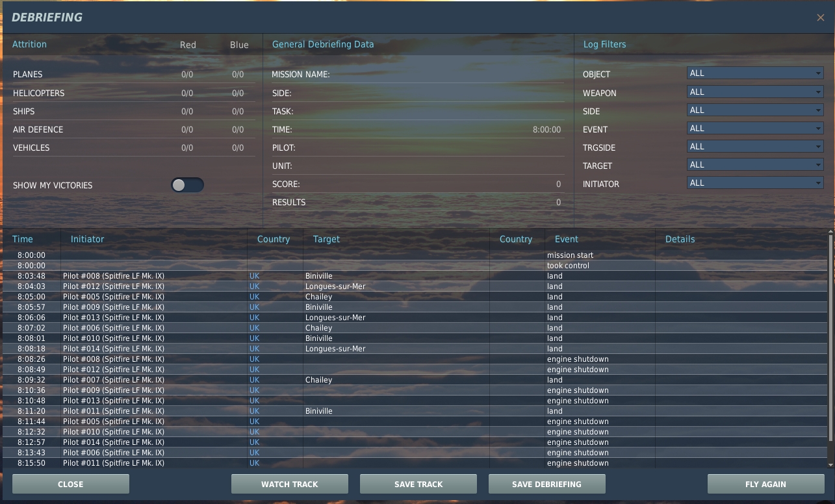Image resolution: width=835 pixels, height=504 pixels.
Task: Click the log scrollbar down arrow
Action: pos(831,464)
